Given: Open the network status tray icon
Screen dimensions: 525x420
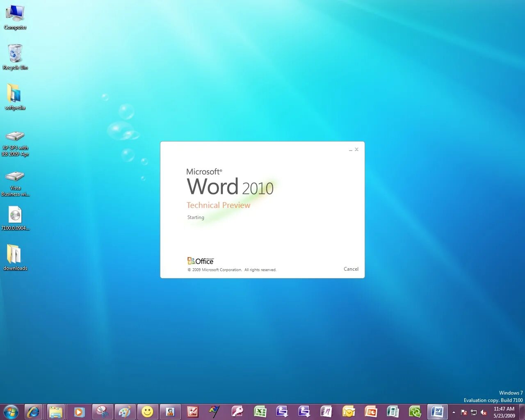Looking at the screenshot, I should coord(474,412).
